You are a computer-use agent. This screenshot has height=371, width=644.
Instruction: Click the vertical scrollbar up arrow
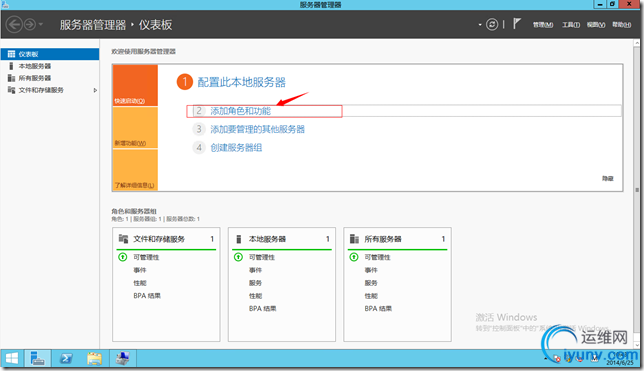tap(637, 43)
